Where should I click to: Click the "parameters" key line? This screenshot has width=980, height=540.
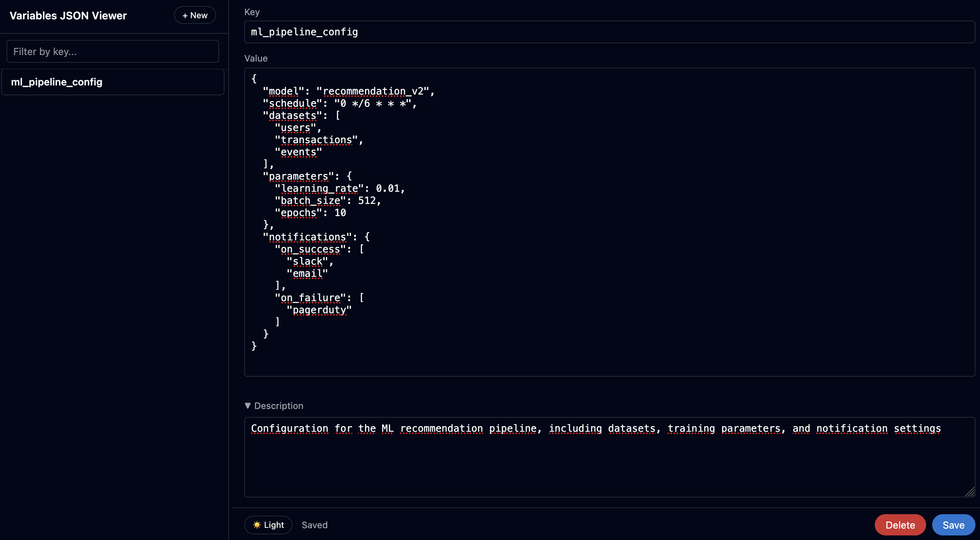click(x=307, y=177)
